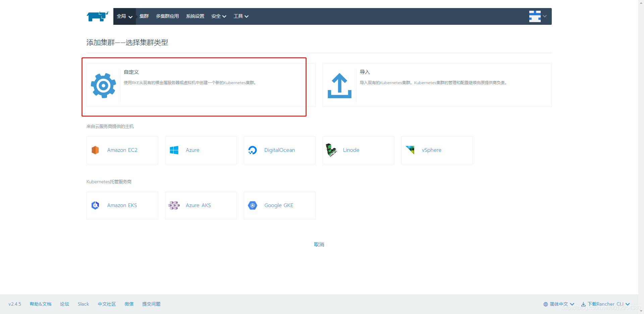
Task: Click the Linode logo icon
Action: coord(331,150)
